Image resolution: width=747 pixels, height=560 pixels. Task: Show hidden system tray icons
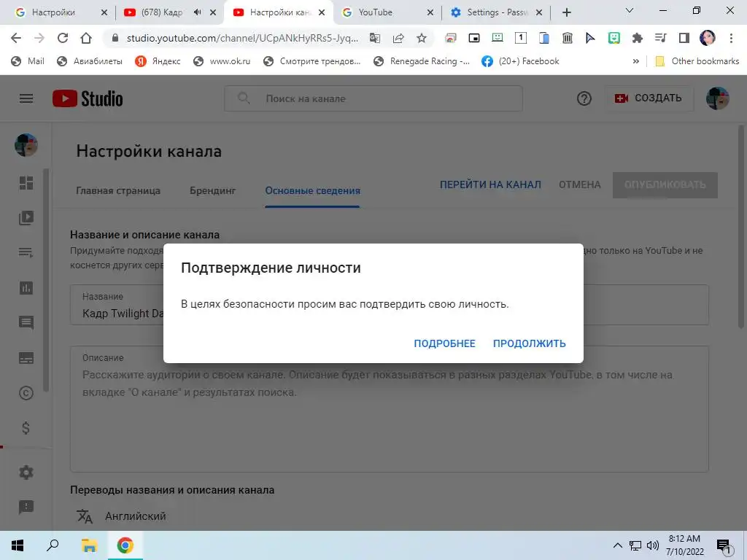[x=617, y=545]
